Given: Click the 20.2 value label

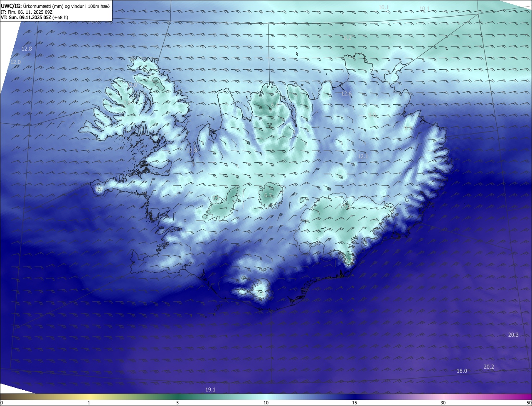Looking at the screenshot, I should pos(489,367).
